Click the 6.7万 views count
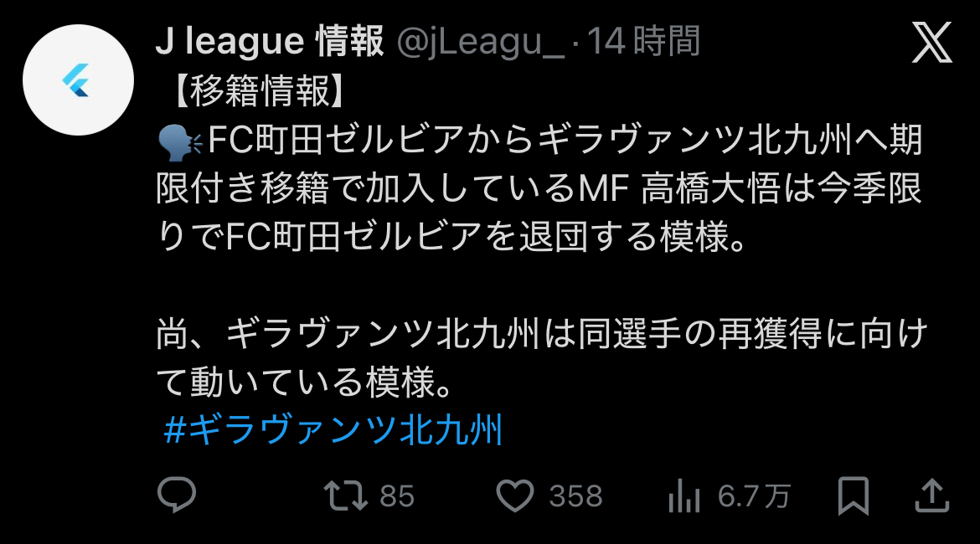Viewport: 980px width, 544px height. tap(754, 496)
